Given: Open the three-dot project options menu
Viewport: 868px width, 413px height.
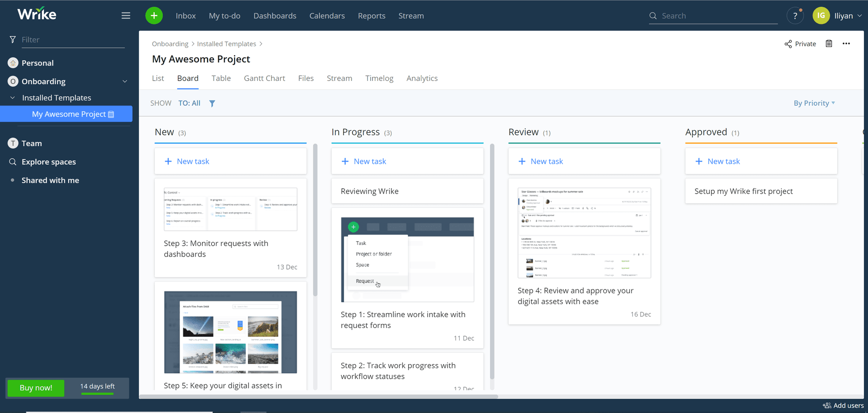Looking at the screenshot, I should click(847, 43).
